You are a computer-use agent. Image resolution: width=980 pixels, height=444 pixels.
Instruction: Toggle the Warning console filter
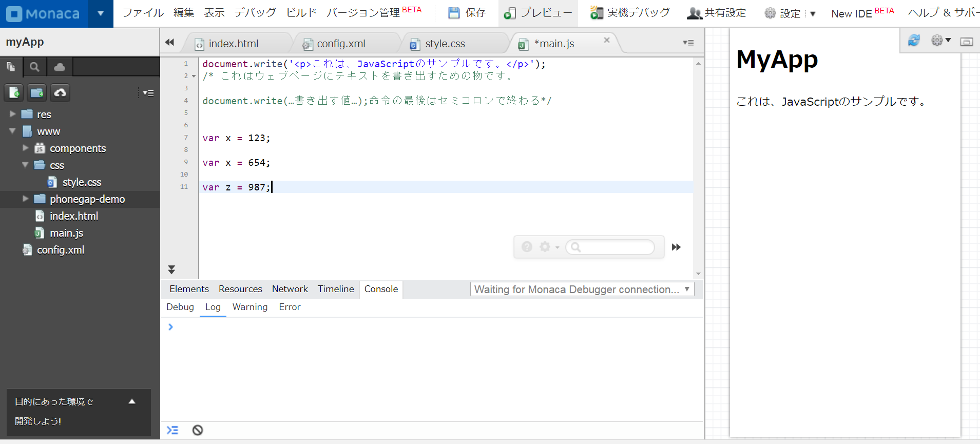pyautogui.click(x=250, y=307)
